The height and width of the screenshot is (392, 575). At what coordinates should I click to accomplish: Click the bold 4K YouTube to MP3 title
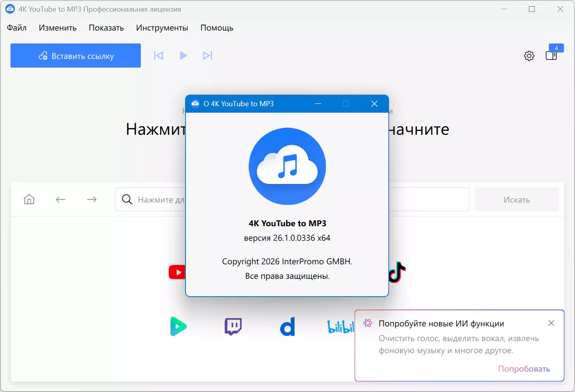tap(287, 223)
